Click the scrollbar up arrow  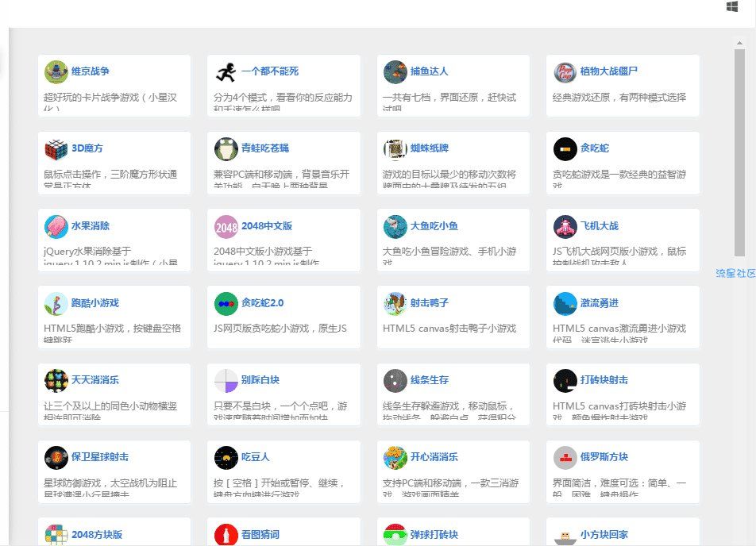(x=739, y=44)
